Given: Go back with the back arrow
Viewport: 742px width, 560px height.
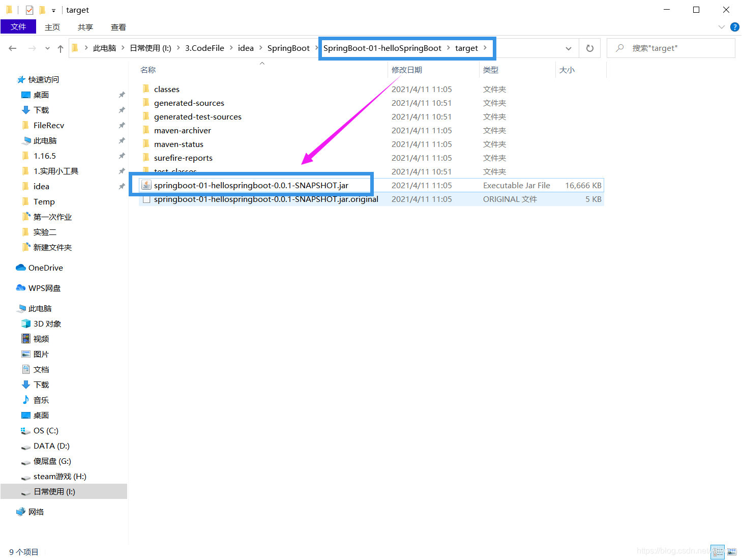Looking at the screenshot, I should click(x=13, y=48).
